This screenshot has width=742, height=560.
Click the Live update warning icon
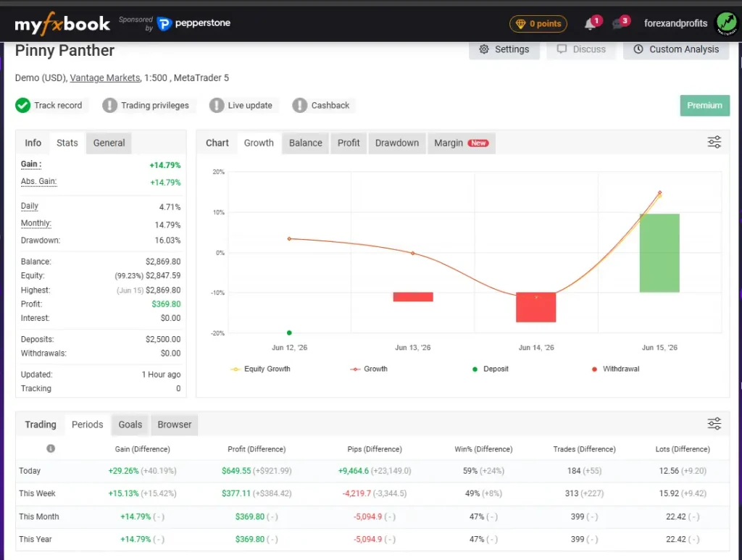click(x=217, y=106)
